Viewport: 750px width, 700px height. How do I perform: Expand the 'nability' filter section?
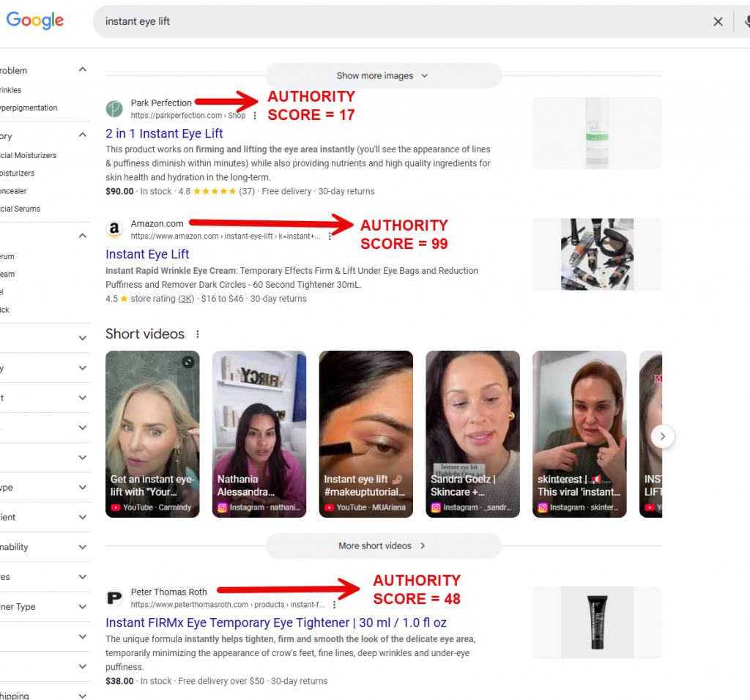[x=82, y=547]
